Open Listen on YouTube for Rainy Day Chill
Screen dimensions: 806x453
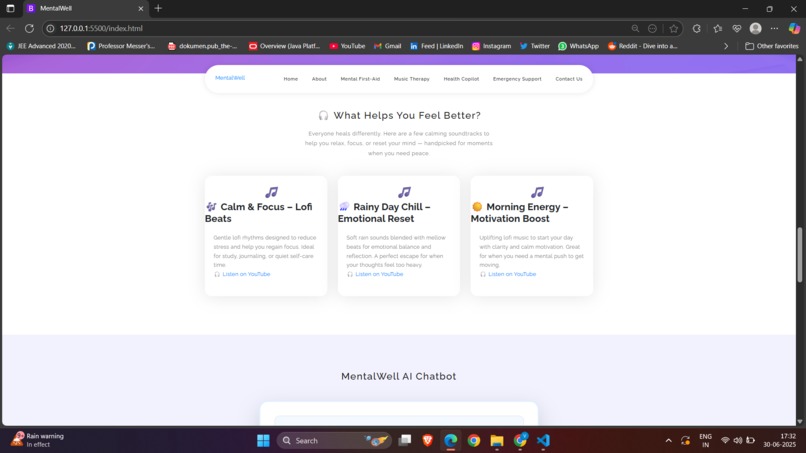point(379,274)
